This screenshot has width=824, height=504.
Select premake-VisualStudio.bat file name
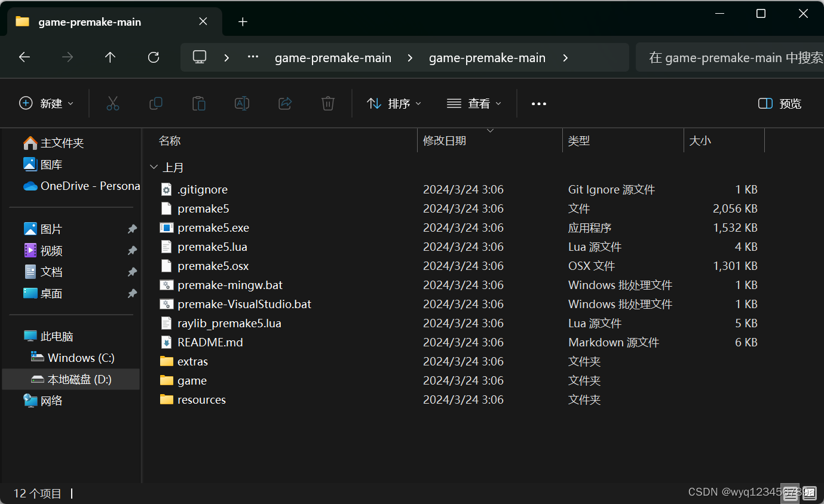click(244, 304)
